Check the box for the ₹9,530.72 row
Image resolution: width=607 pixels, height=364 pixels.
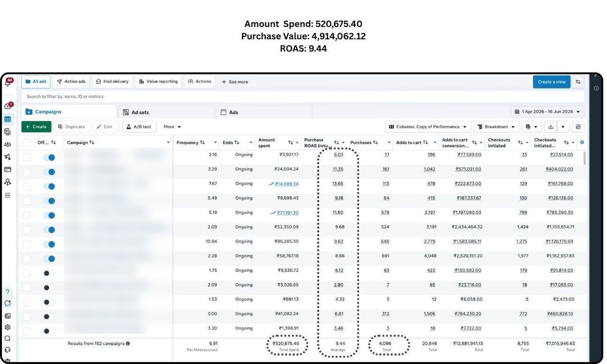[x=26, y=273]
